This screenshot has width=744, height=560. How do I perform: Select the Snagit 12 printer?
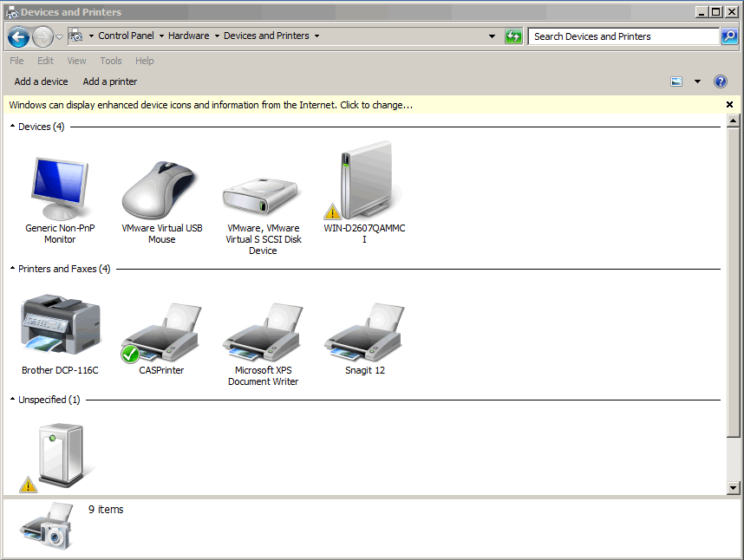point(364,334)
